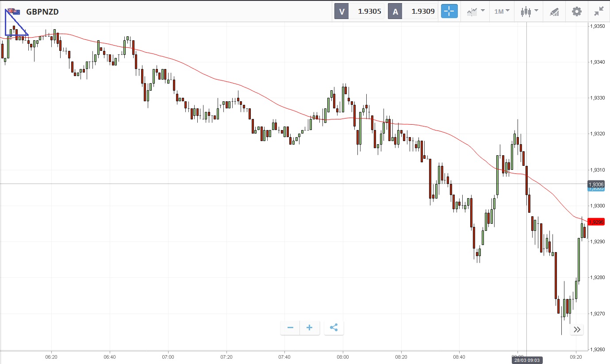
Task: Zoom in the chart with plus
Action: [310, 328]
